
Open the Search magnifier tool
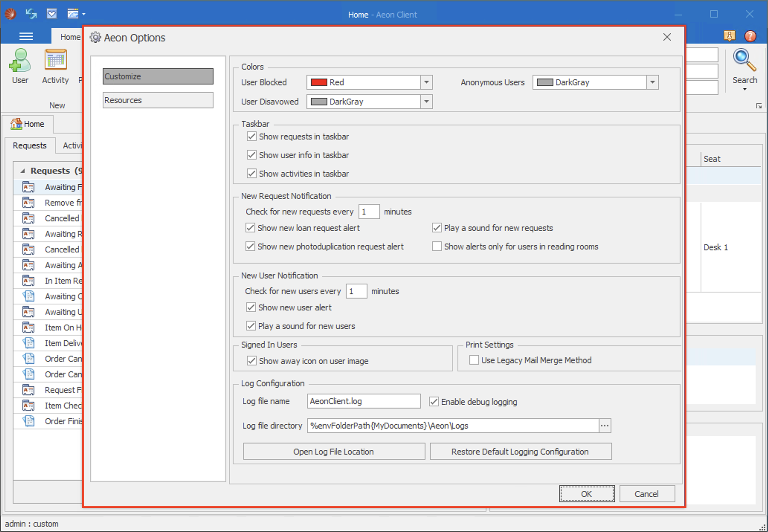click(x=744, y=61)
